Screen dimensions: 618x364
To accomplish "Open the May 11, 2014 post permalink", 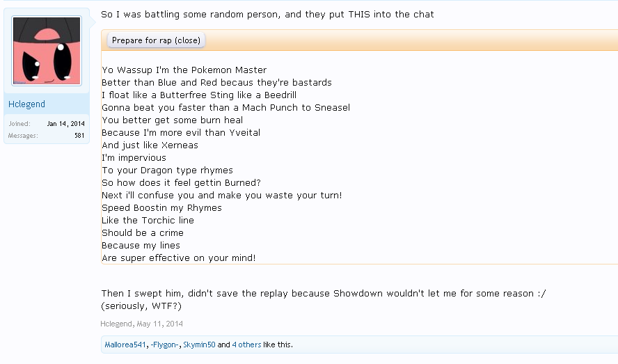I will 161,324.
